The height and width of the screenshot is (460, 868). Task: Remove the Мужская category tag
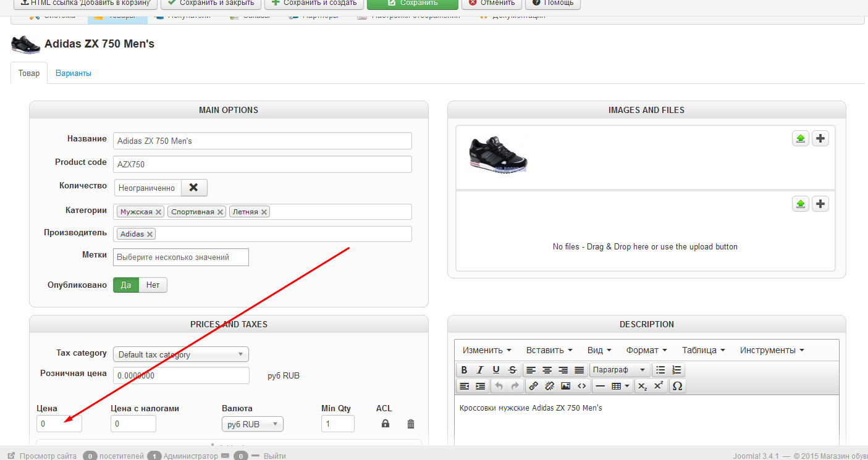tap(159, 212)
